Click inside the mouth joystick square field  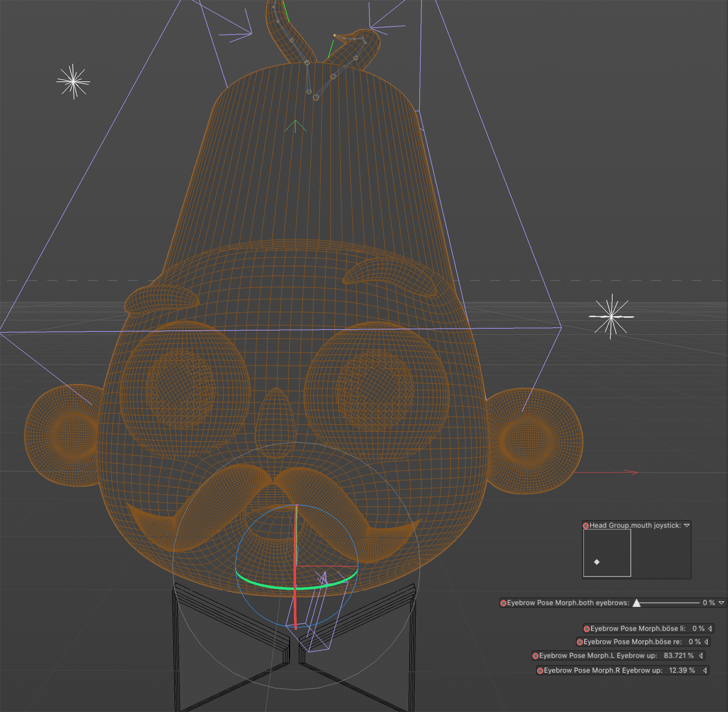[607, 553]
